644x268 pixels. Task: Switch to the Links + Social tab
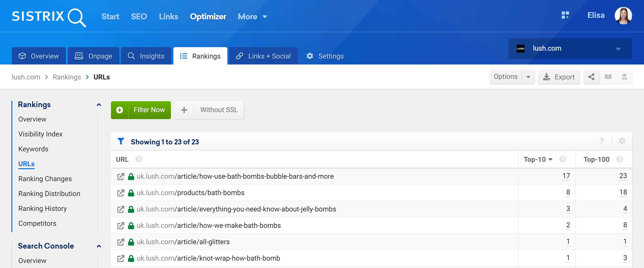(x=263, y=56)
